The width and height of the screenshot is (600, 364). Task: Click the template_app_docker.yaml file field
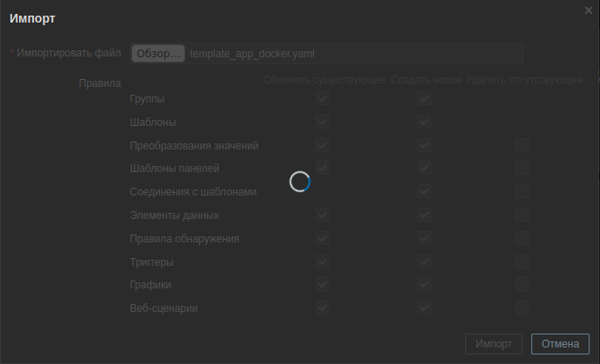[326, 54]
